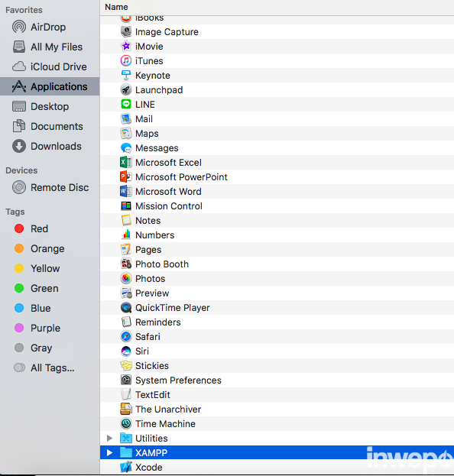Click the Siri icon
This screenshot has height=476, width=454.
point(126,351)
